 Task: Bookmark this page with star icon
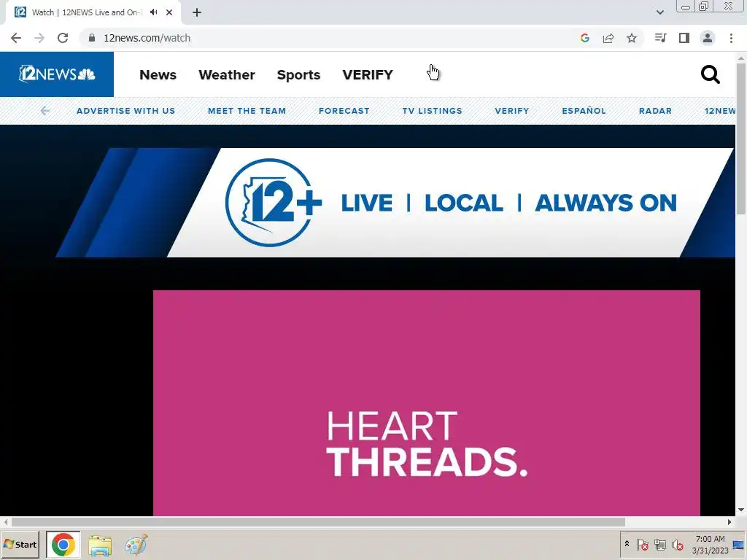(632, 38)
